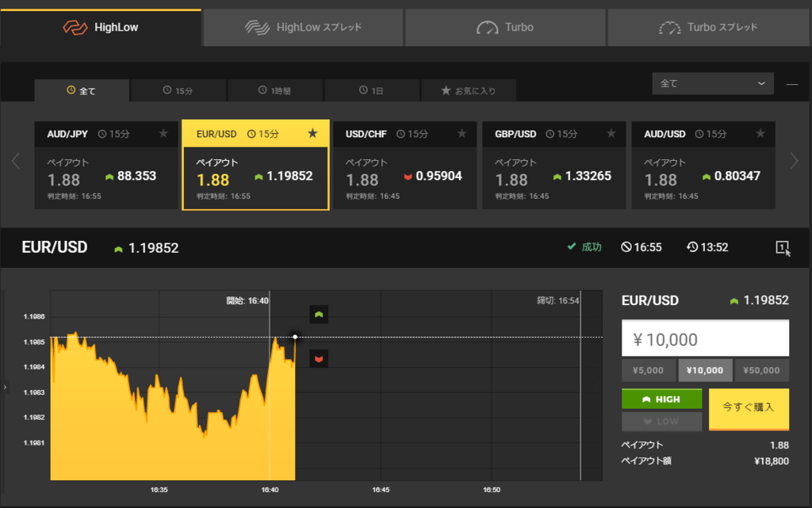Open the 全て asset filter dropdown
The height and width of the screenshot is (508, 812).
(713, 83)
